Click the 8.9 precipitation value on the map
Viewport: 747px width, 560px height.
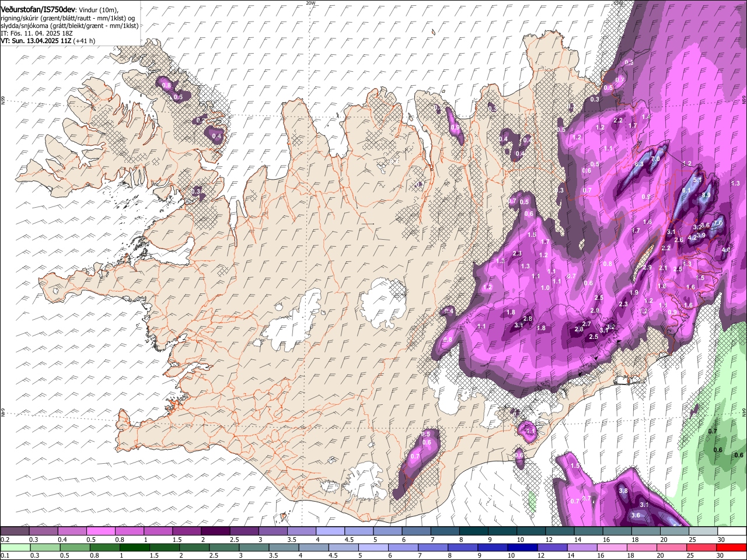706,195
